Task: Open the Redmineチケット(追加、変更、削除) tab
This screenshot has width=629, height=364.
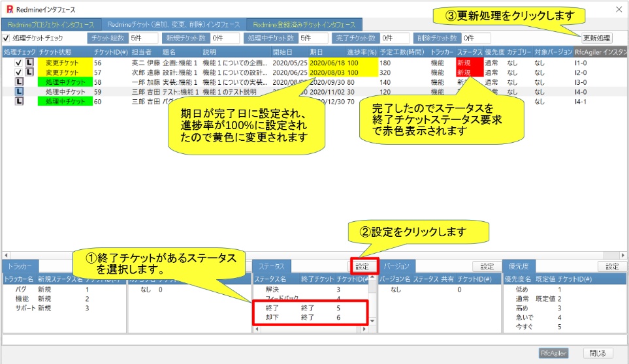Action: click(x=173, y=24)
